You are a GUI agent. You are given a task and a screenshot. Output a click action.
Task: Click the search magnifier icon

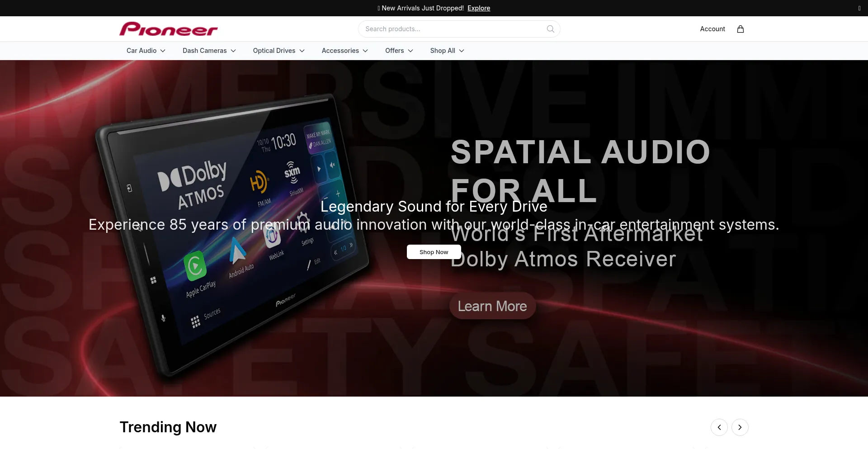click(x=550, y=29)
